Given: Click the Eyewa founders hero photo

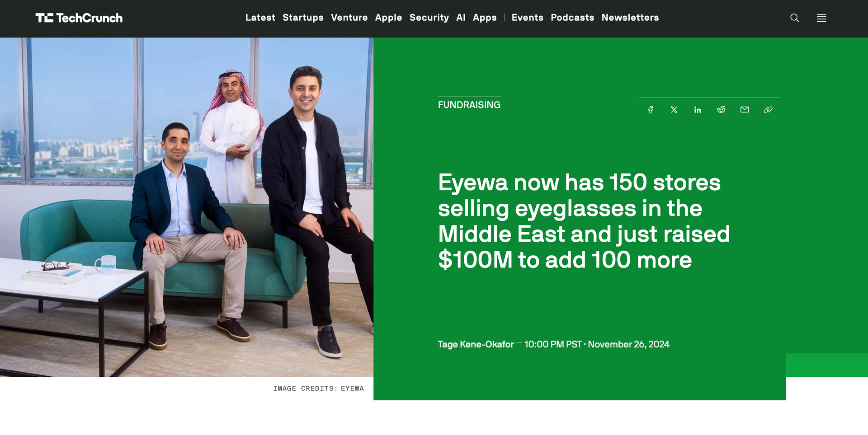Looking at the screenshot, I should tap(187, 207).
